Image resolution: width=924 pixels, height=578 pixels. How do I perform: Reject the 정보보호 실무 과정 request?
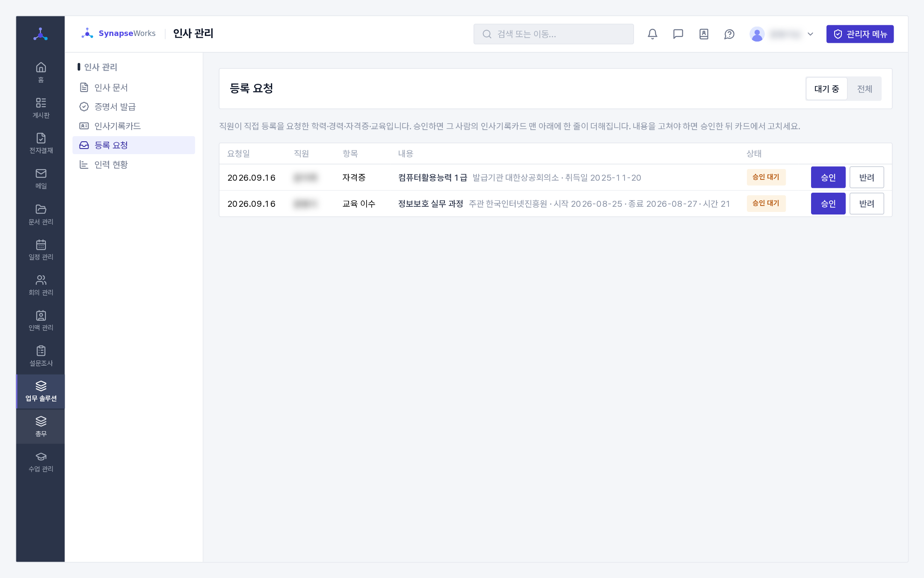[x=867, y=203]
